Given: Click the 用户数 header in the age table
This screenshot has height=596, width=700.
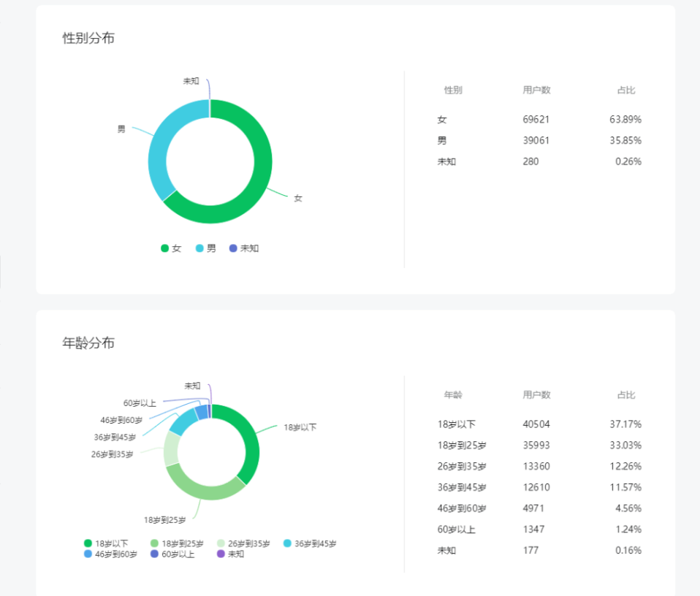Looking at the screenshot, I should (x=536, y=395).
